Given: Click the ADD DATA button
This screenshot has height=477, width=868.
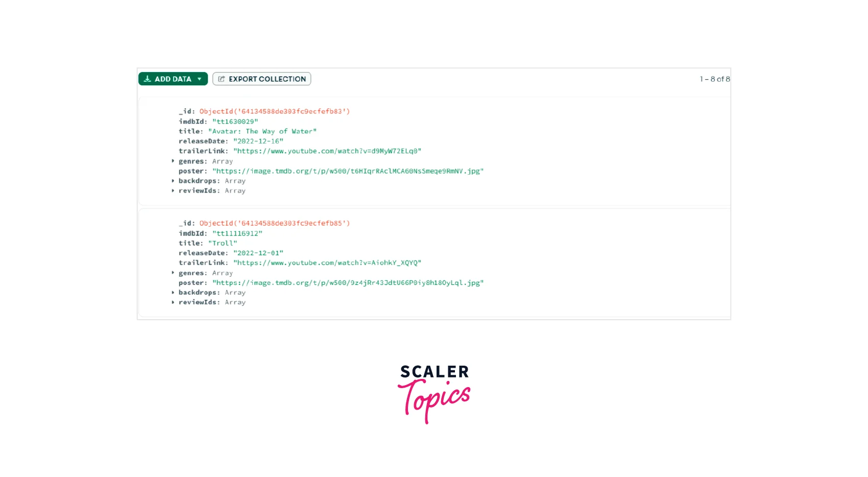Looking at the screenshot, I should pos(173,79).
